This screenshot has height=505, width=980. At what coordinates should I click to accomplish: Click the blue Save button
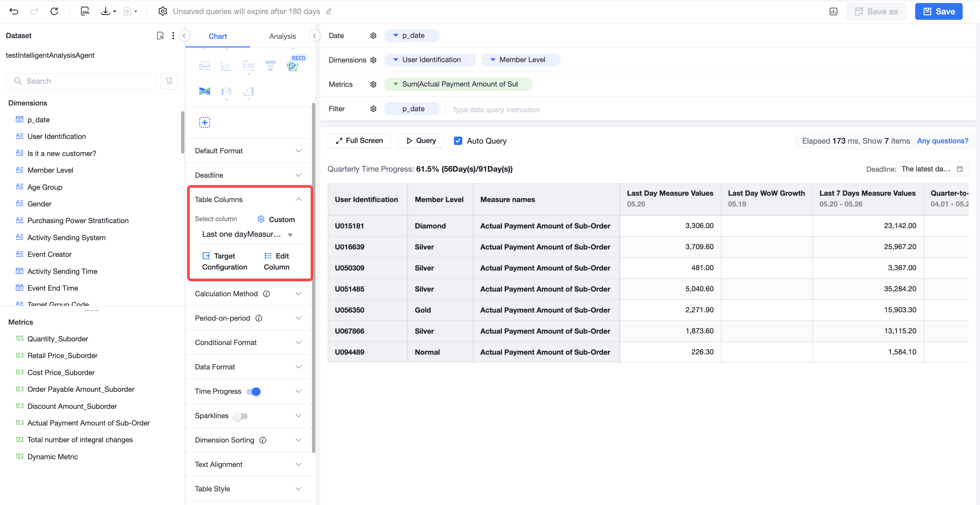tap(939, 11)
